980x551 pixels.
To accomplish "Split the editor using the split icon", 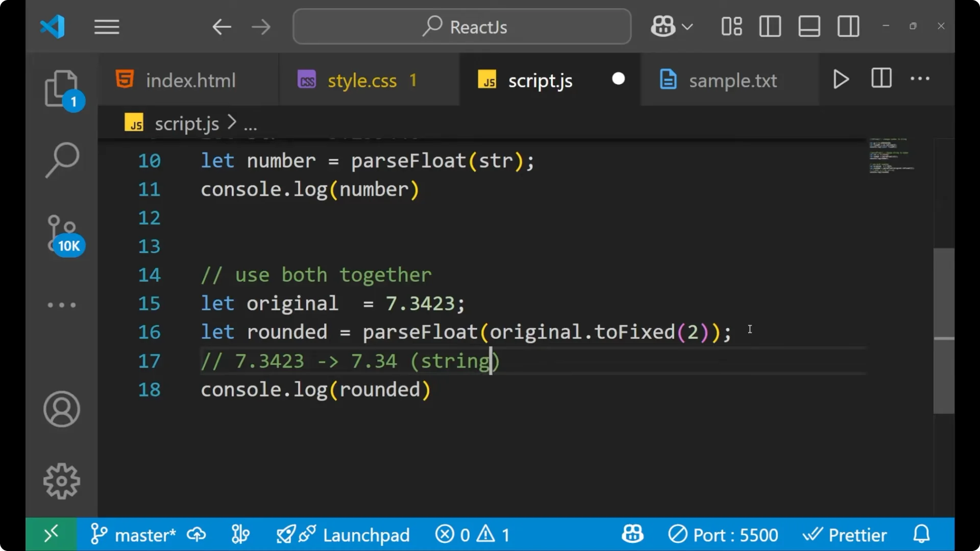I will click(881, 79).
